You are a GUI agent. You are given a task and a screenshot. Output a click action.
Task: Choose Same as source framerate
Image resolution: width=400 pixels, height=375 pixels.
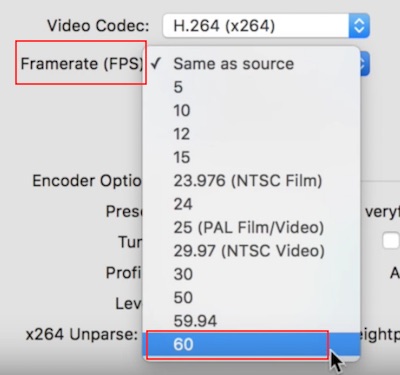[252, 63]
